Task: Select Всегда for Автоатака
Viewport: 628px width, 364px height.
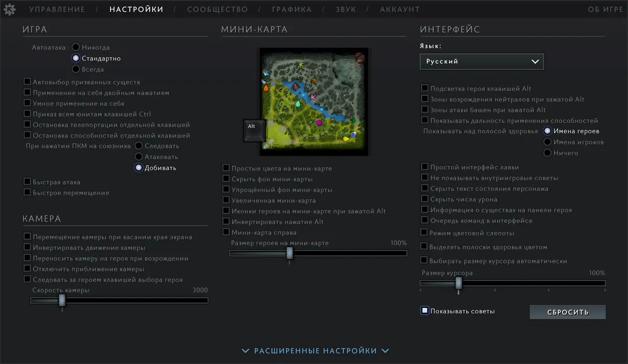Action: pos(76,69)
